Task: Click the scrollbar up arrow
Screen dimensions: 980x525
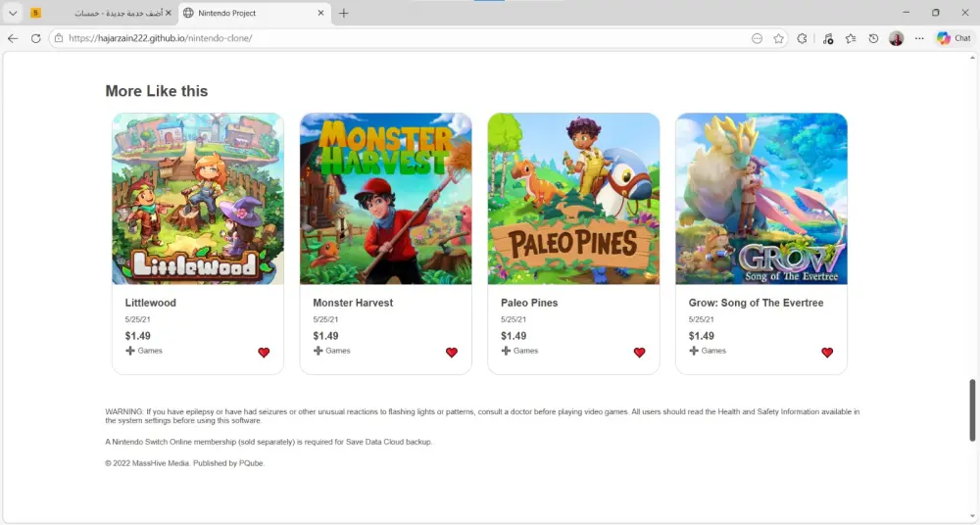Action: click(972, 58)
